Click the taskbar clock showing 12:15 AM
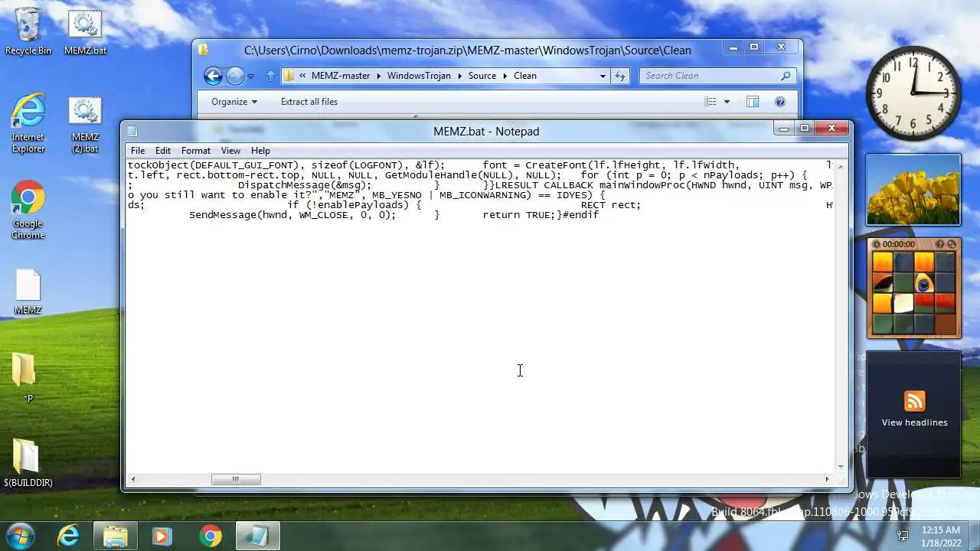Viewport: 980px width, 551px height. (941, 536)
